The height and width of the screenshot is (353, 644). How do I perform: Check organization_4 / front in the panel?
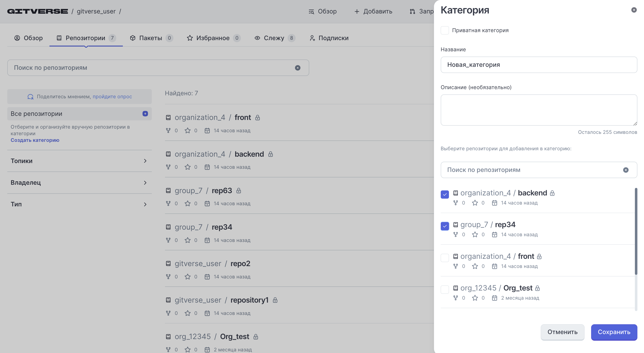pyautogui.click(x=445, y=258)
